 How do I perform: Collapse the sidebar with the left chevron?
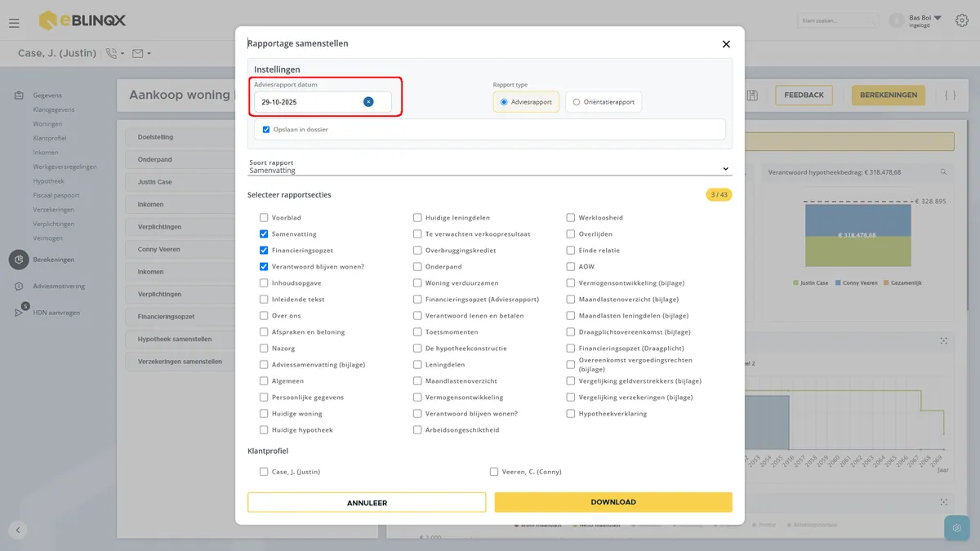tap(18, 530)
